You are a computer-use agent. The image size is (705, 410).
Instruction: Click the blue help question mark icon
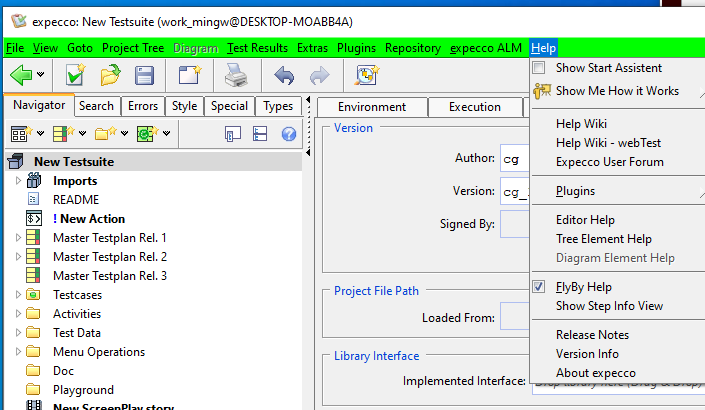(x=288, y=133)
